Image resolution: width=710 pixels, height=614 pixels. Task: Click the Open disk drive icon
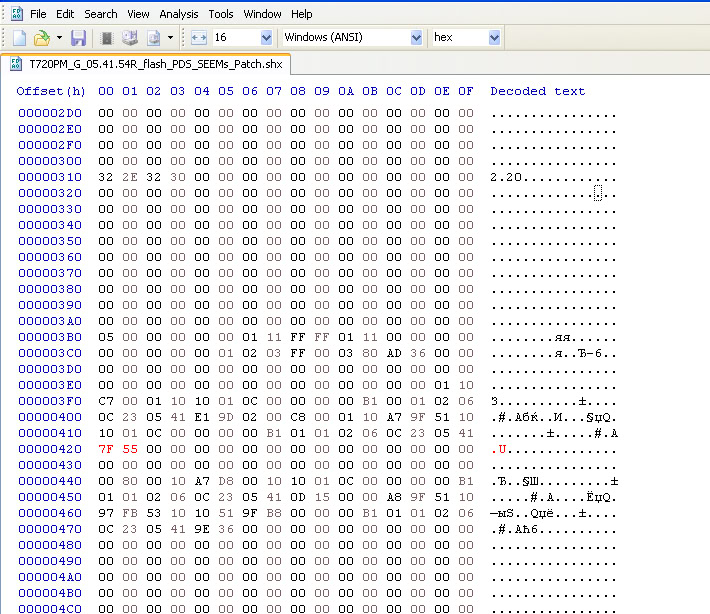point(130,38)
